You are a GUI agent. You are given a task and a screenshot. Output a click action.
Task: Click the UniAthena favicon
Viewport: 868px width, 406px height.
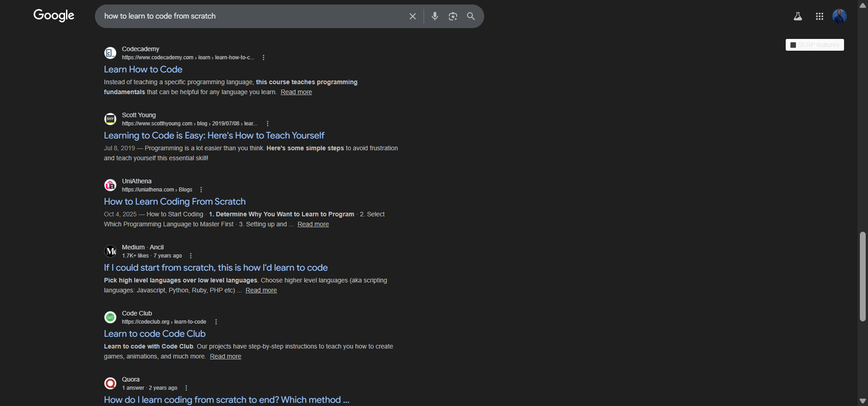(110, 185)
